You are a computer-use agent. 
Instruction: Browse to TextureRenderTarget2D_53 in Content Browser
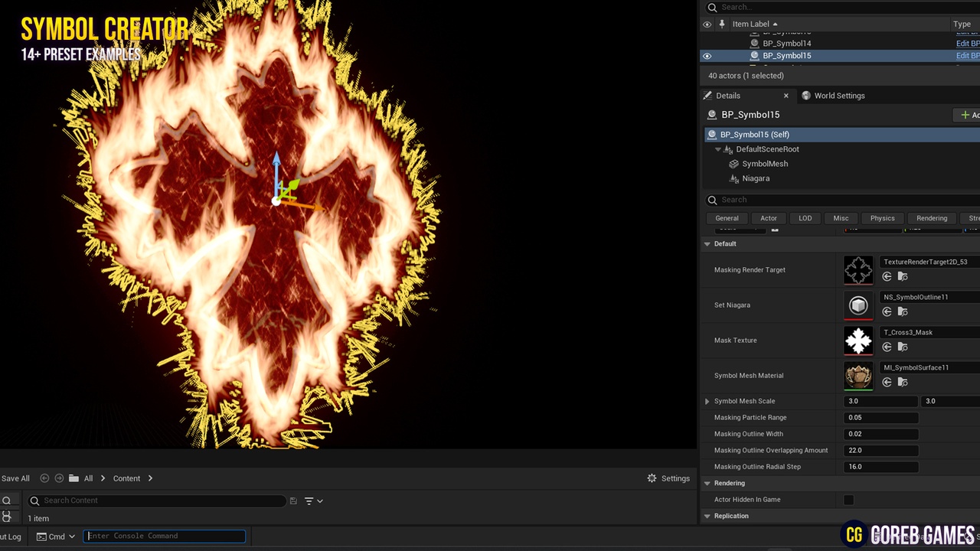point(903,276)
